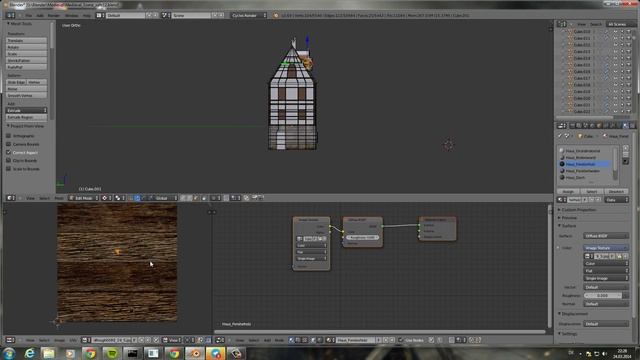Image resolution: width=640 pixels, height=360 pixels.
Task: Open the Edit Mode dropdown
Action: (84, 198)
